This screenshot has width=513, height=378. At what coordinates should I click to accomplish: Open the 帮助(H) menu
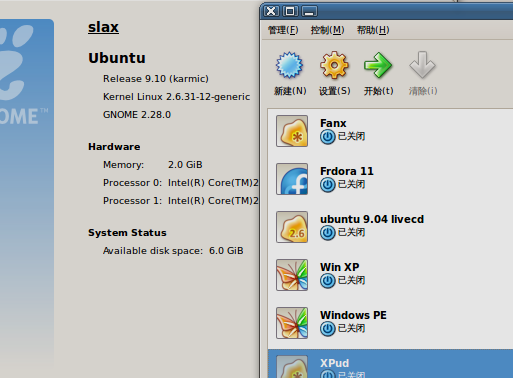[373, 30]
